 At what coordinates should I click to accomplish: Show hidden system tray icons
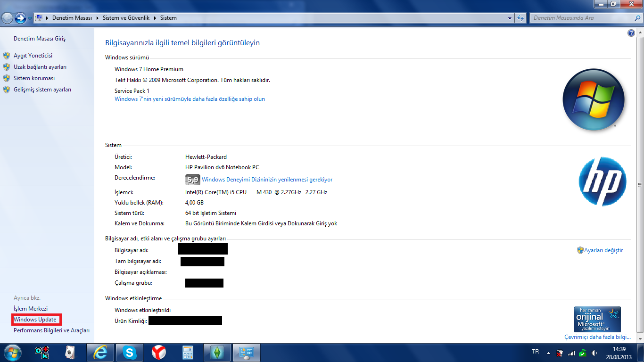pyautogui.click(x=548, y=353)
